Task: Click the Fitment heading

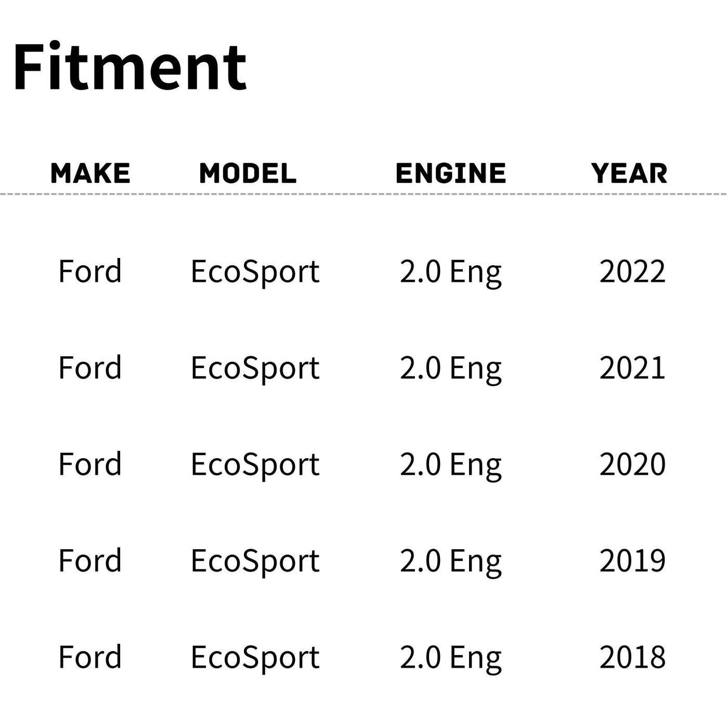Action: 129,68
